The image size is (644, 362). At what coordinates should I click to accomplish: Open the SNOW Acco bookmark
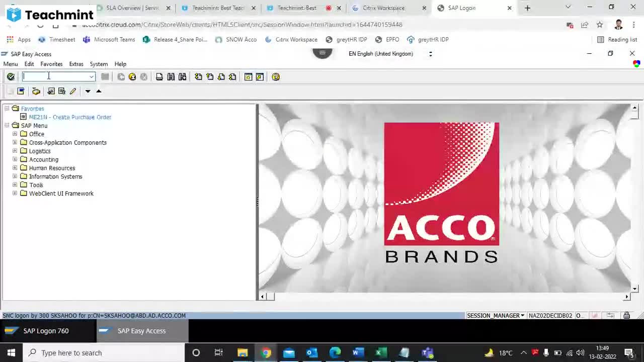(x=236, y=39)
